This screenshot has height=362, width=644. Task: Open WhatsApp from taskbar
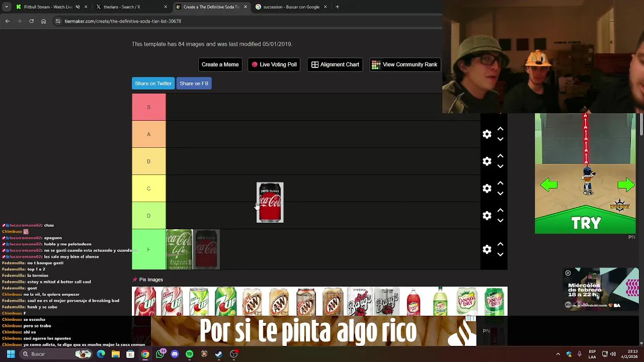coord(160,354)
